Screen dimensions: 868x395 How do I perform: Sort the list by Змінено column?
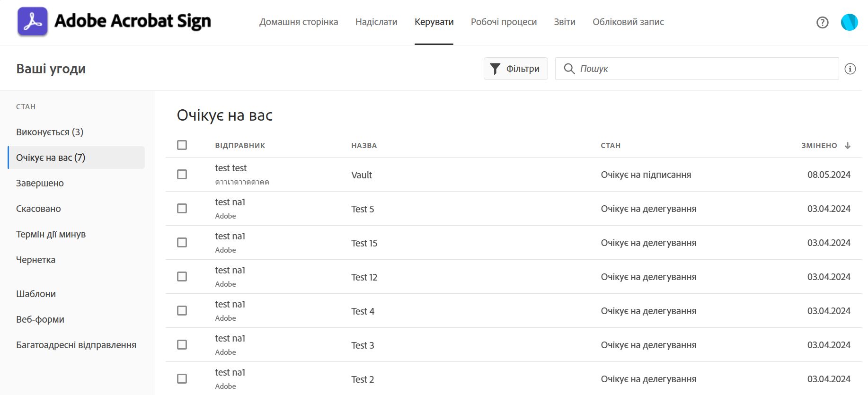tap(819, 146)
